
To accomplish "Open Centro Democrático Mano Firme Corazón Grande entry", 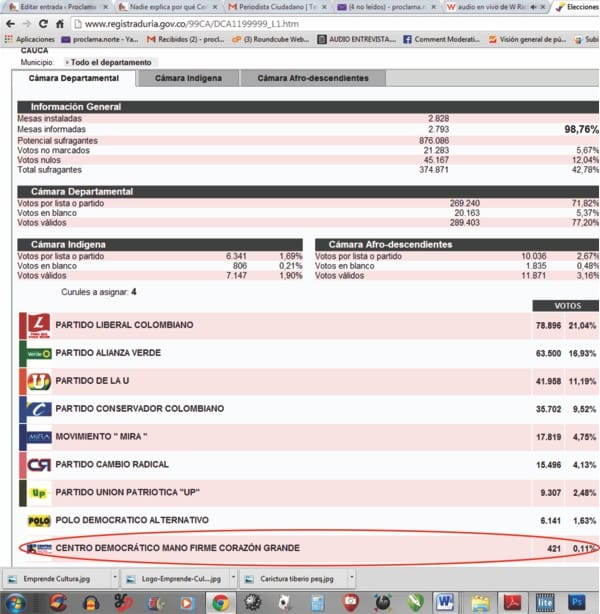I will pos(177,548).
